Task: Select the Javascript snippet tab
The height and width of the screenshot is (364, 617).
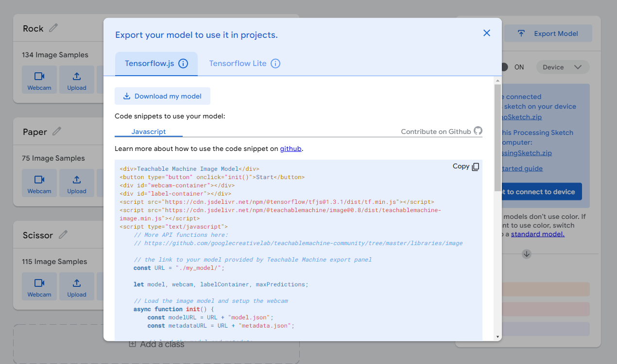Action: click(149, 132)
